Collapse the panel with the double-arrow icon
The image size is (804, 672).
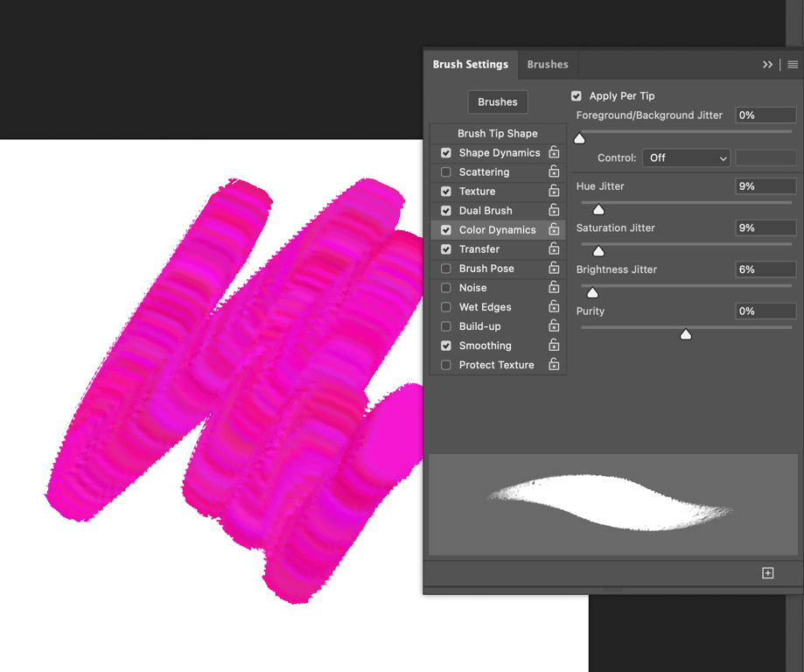(x=767, y=65)
